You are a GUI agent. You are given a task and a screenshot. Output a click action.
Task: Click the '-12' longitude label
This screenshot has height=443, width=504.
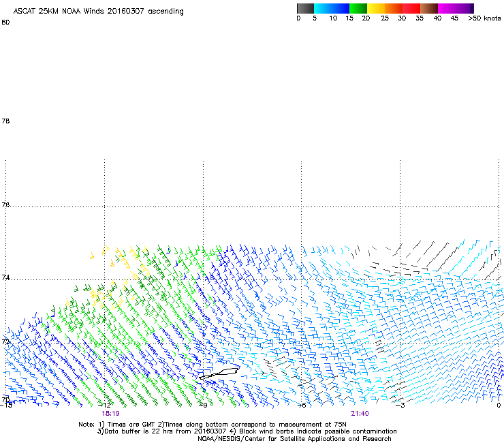click(104, 406)
